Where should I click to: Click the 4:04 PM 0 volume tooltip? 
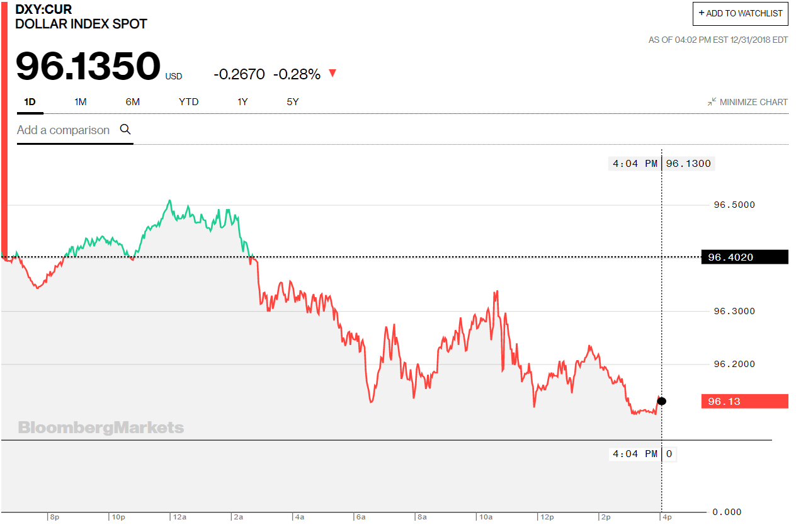coord(642,454)
